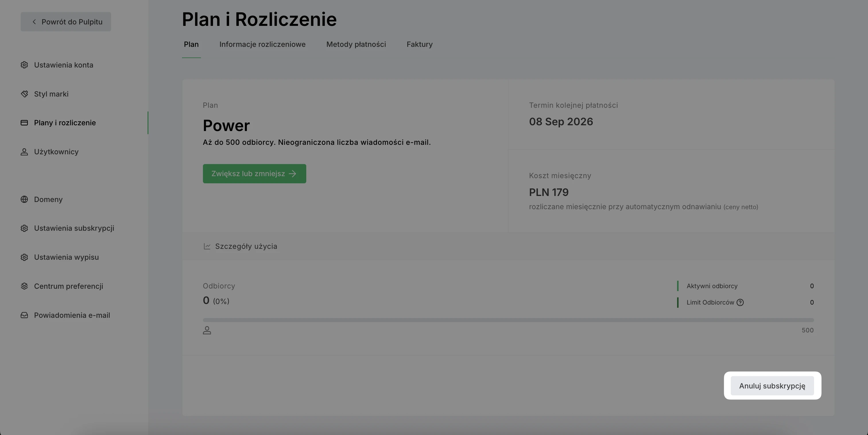868x435 pixels.
Task: Open Centrum preferencji in sidebar menu
Action: point(68,286)
